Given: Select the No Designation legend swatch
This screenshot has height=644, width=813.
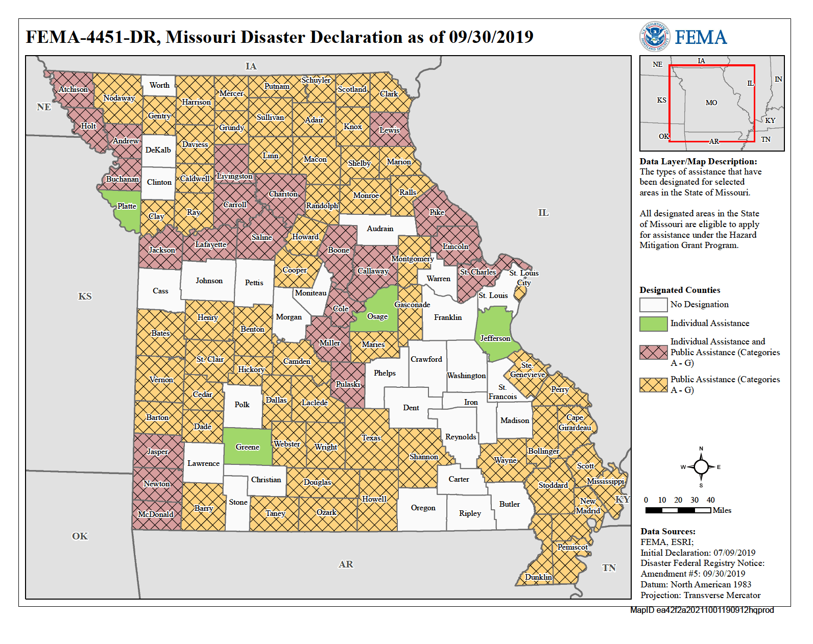Looking at the screenshot, I should click(x=653, y=305).
